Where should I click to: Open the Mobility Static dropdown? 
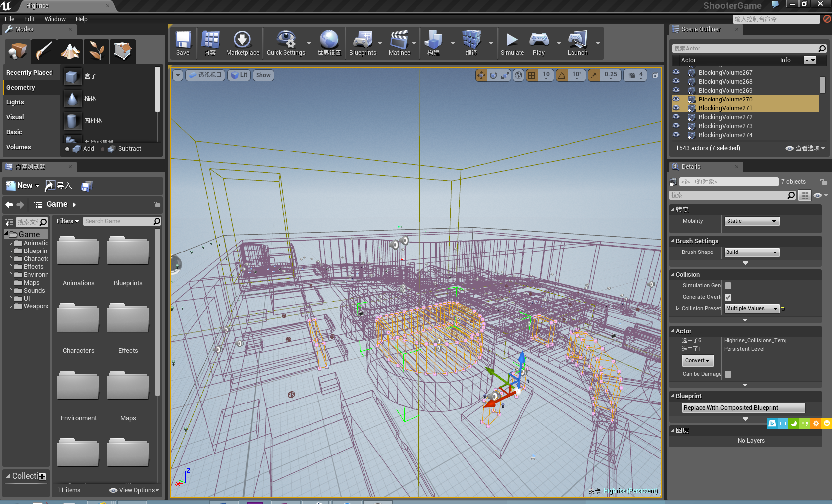751,221
